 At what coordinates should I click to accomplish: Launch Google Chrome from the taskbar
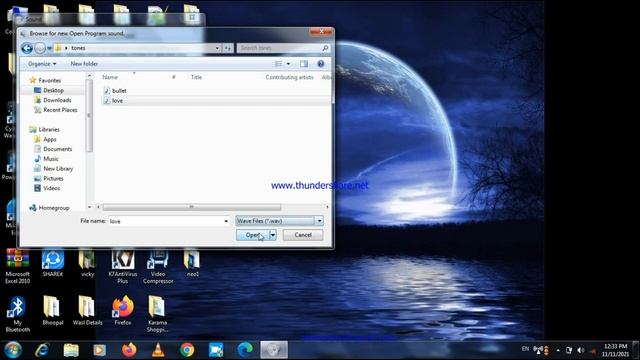click(187, 350)
